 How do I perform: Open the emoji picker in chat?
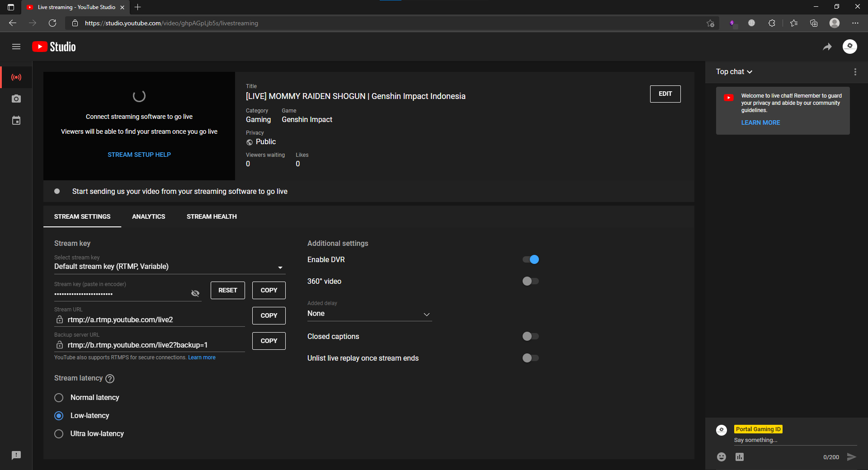click(x=722, y=457)
